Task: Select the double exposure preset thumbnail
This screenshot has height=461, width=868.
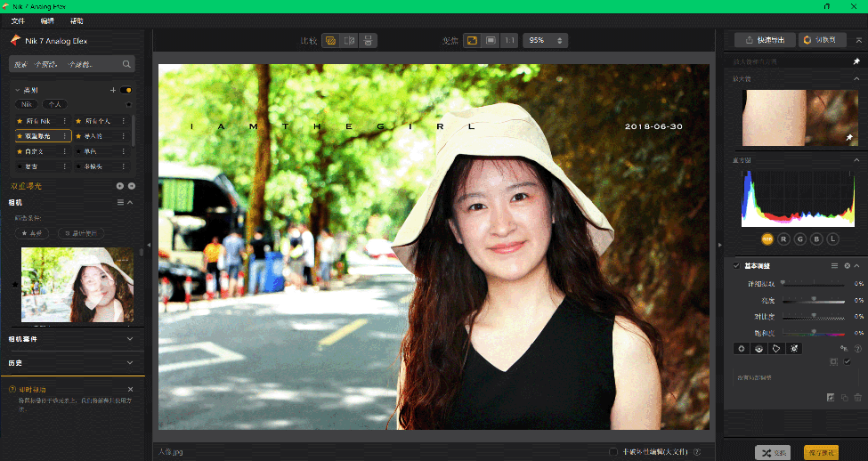Action: (x=77, y=285)
